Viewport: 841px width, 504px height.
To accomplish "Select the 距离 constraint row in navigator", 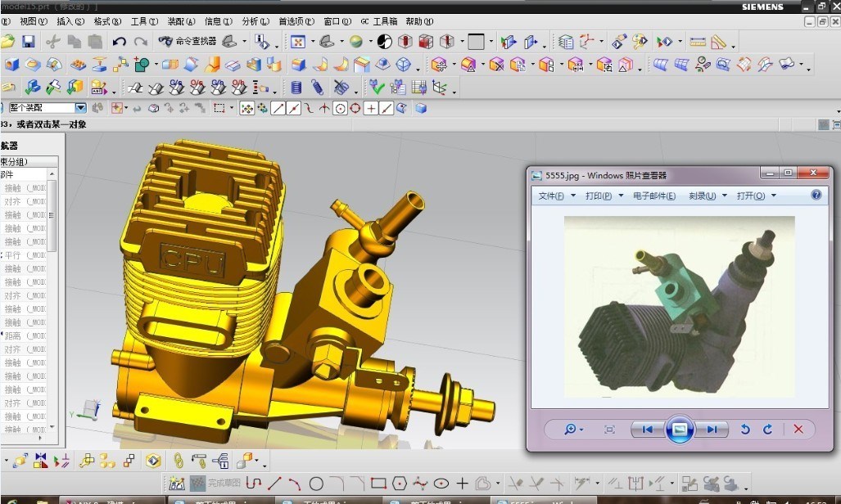I will [25, 335].
